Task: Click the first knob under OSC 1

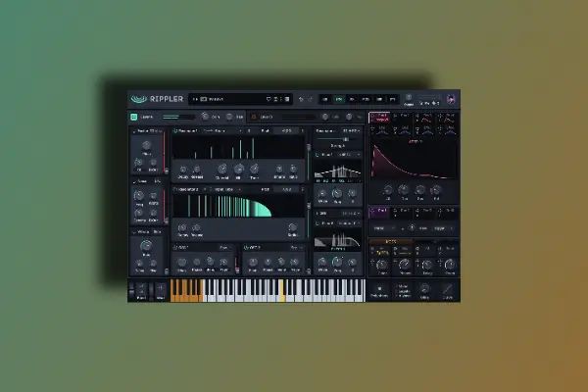Action: click(x=181, y=262)
